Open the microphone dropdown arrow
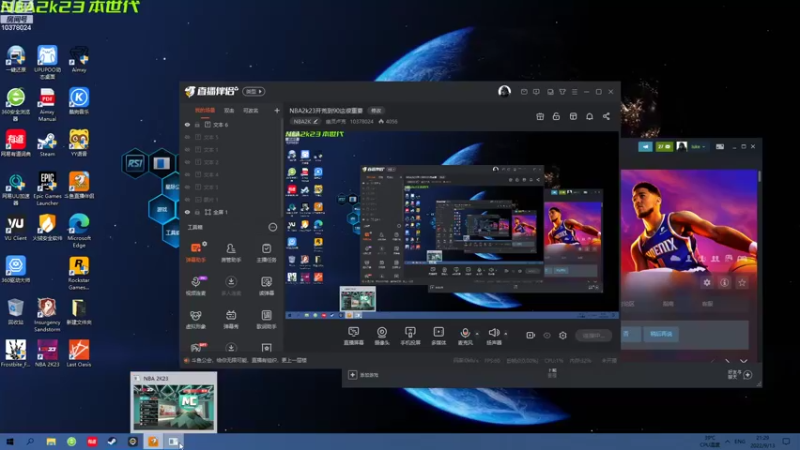Screen dimensions: 800x450 point(477,334)
